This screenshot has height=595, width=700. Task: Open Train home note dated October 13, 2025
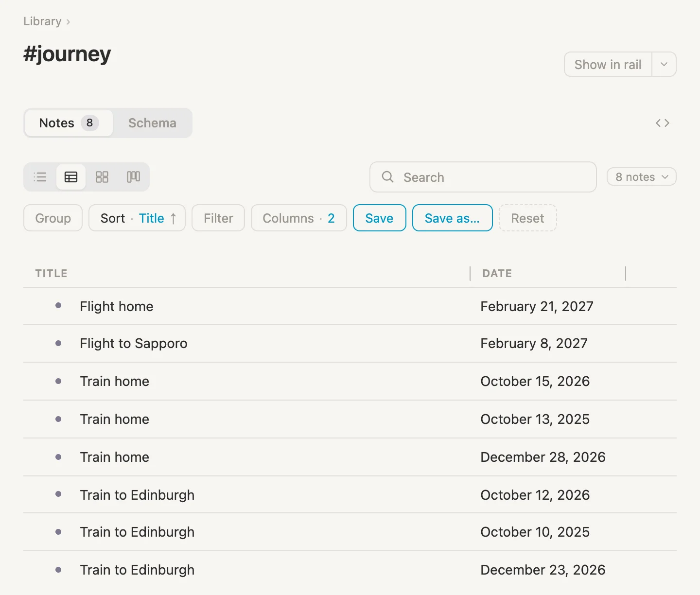pyautogui.click(x=115, y=419)
